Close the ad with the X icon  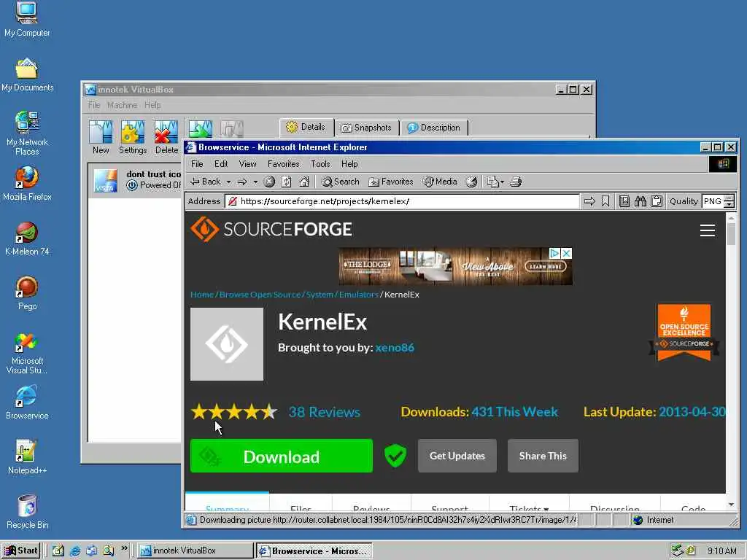566,253
